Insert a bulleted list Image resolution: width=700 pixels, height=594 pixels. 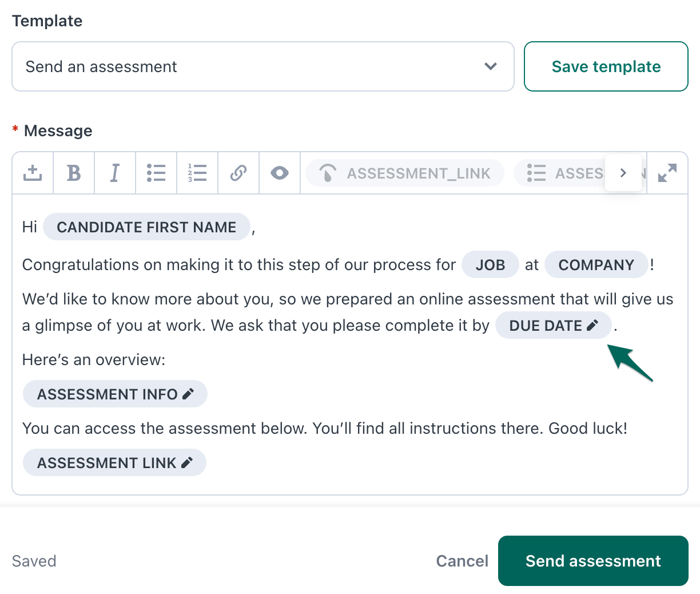pyautogui.click(x=156, y=173)
